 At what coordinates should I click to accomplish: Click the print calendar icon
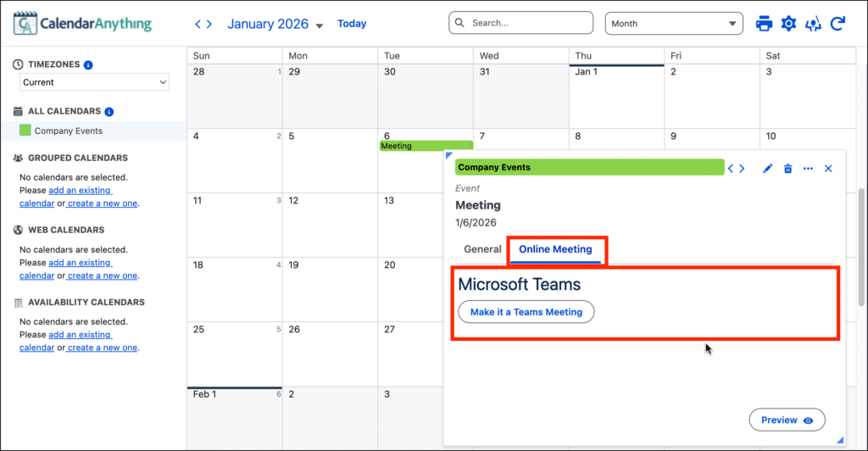[764, 24]
